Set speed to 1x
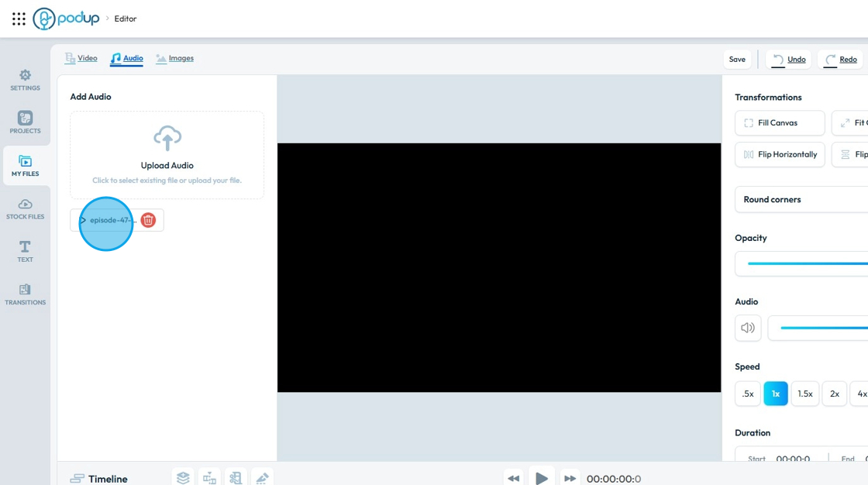The image size is (868, 485). tap(776, 394)
